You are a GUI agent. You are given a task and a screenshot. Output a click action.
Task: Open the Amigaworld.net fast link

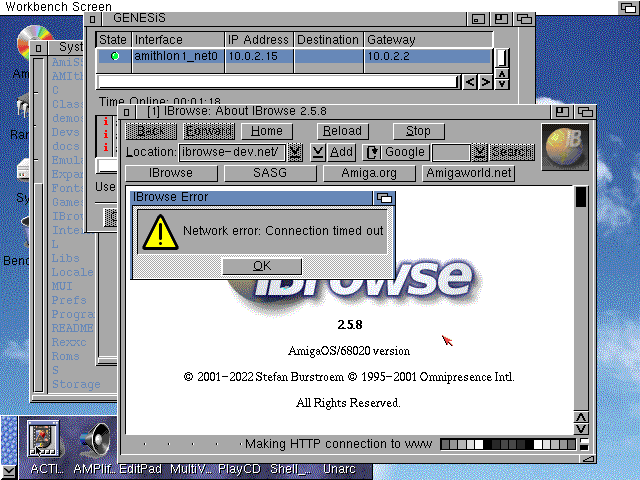pos(469,173)
